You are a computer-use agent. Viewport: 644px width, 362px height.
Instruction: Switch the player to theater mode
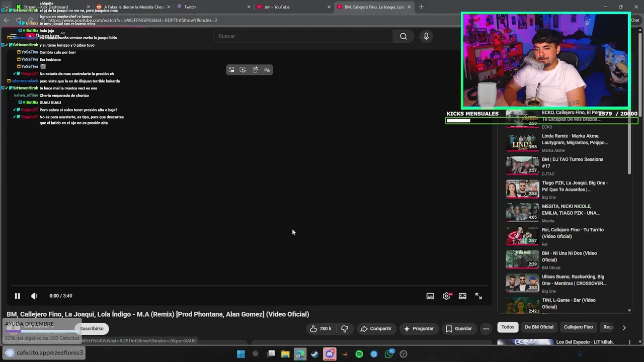point(462,296)
